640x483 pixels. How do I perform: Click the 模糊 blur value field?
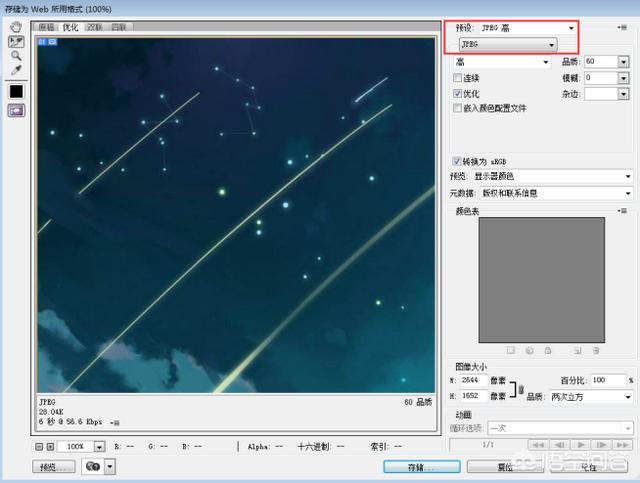[601, 78]
